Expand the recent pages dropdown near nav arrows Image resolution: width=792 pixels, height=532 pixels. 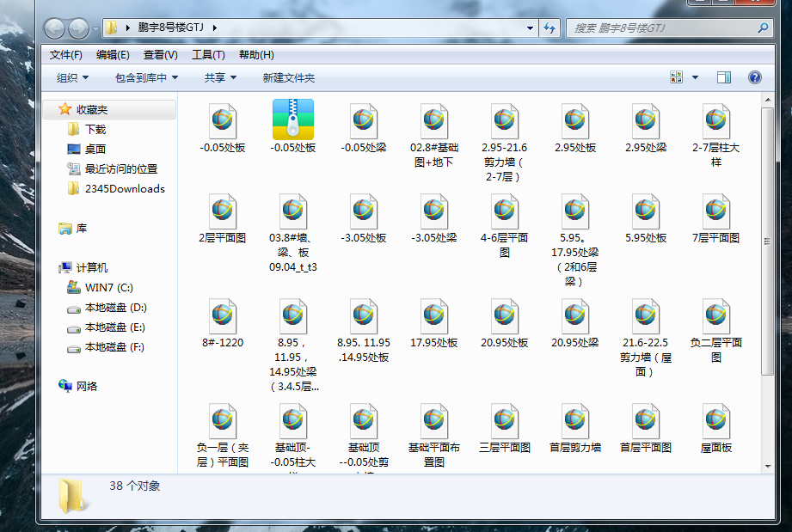tap(95, 28)
